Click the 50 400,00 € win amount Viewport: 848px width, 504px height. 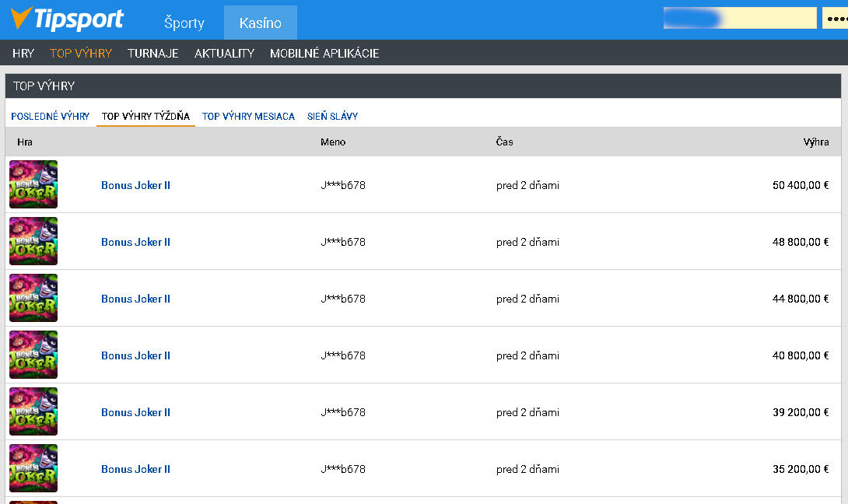click(801, 185)
